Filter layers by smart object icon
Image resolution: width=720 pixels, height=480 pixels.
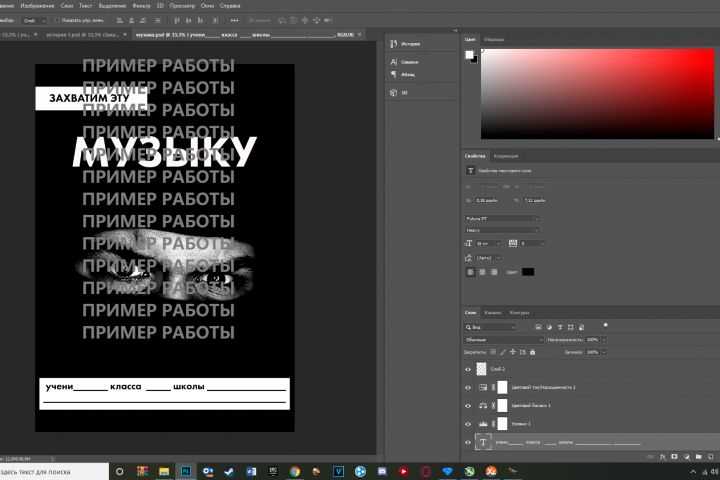581,327
